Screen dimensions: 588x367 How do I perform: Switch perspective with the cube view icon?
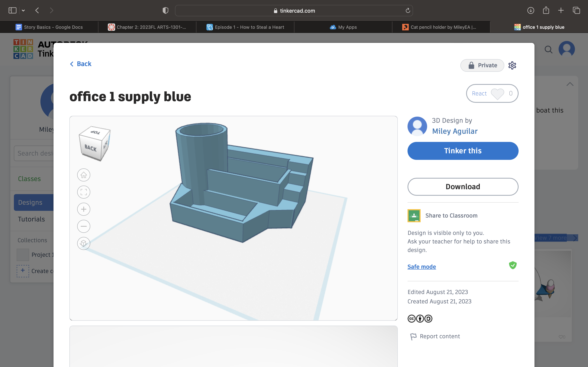point(84,243)
